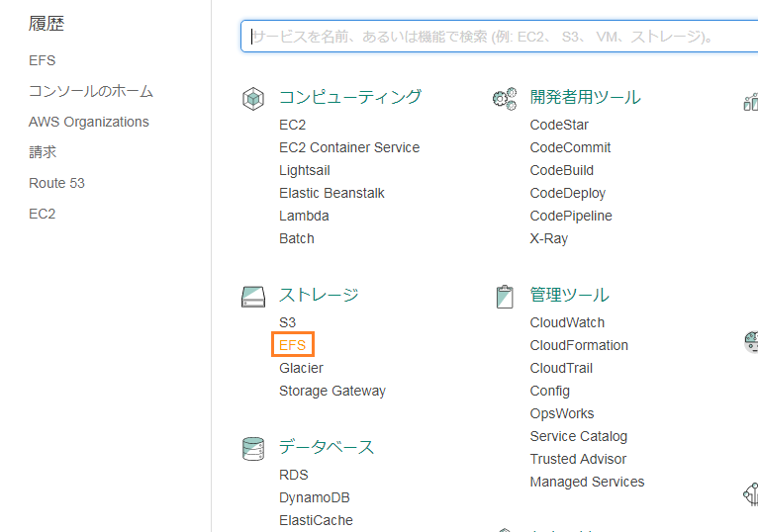Click the Storage category drive icon
This screenshot has width=758, height=532.
(x=253, y=297)
